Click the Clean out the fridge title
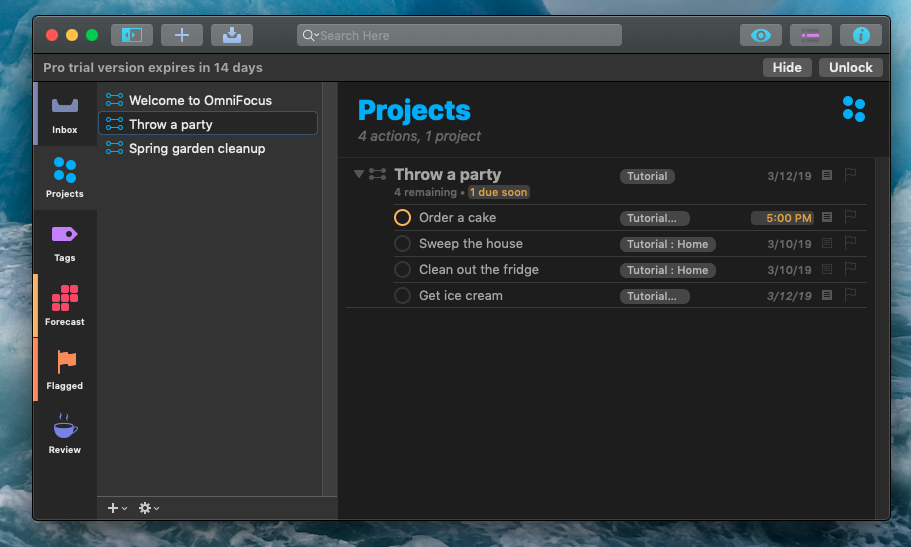 (x=479, y=270)
